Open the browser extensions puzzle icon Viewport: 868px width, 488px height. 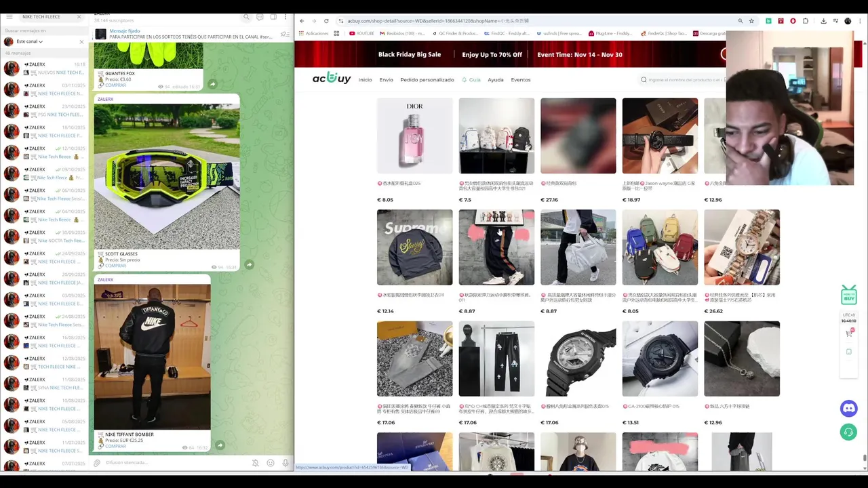pyautogui.click(x=806, y=21)
